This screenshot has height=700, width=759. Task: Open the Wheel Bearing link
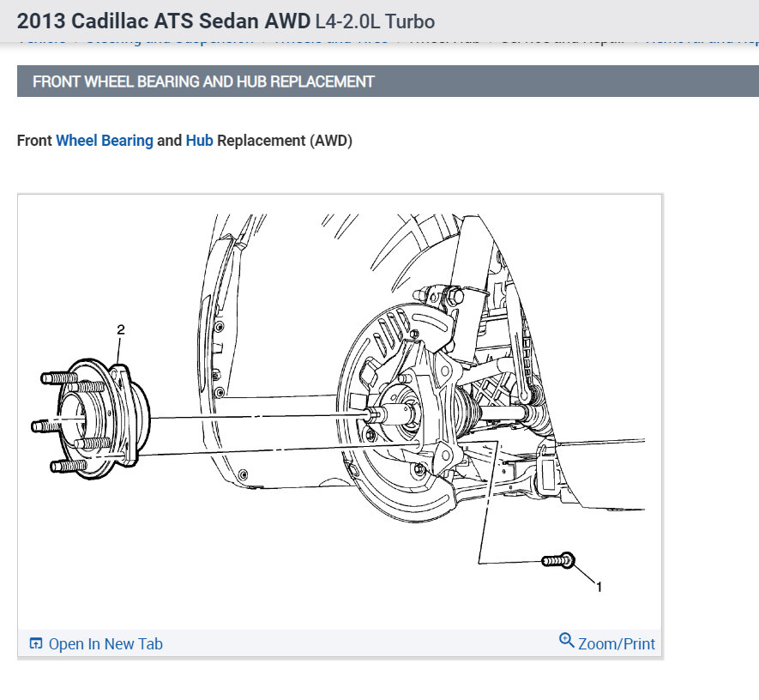point(105,141)
